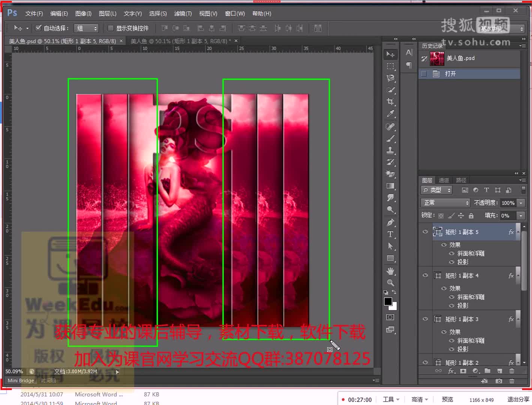The image size is (532, 405).
Task: Open the Paragraph panel icon
Action: [409, 66]
